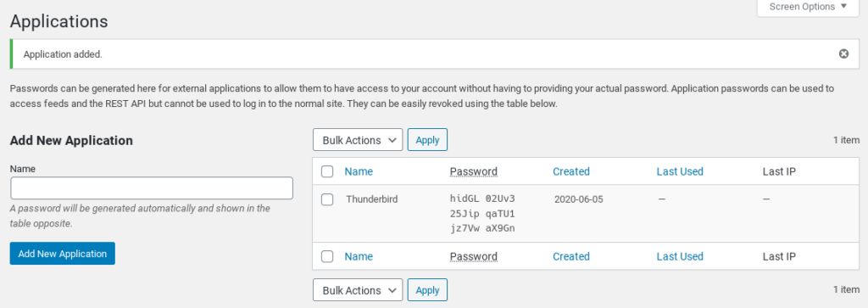
Task: Sort by Last Used in the table header
Action: tap(680, 171)
